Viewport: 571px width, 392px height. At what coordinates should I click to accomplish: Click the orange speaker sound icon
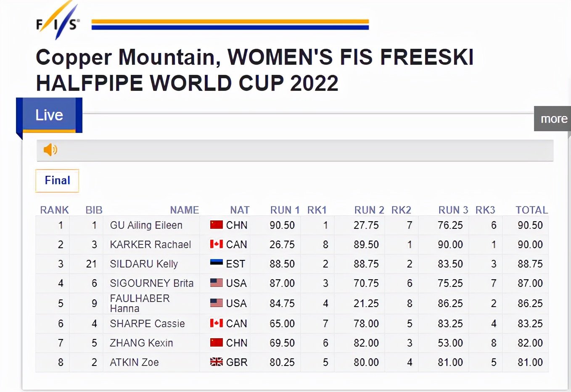point(50,149)
